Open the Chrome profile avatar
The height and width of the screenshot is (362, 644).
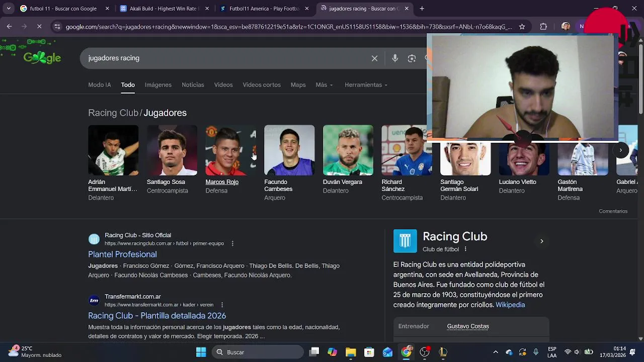coord(566,27)
